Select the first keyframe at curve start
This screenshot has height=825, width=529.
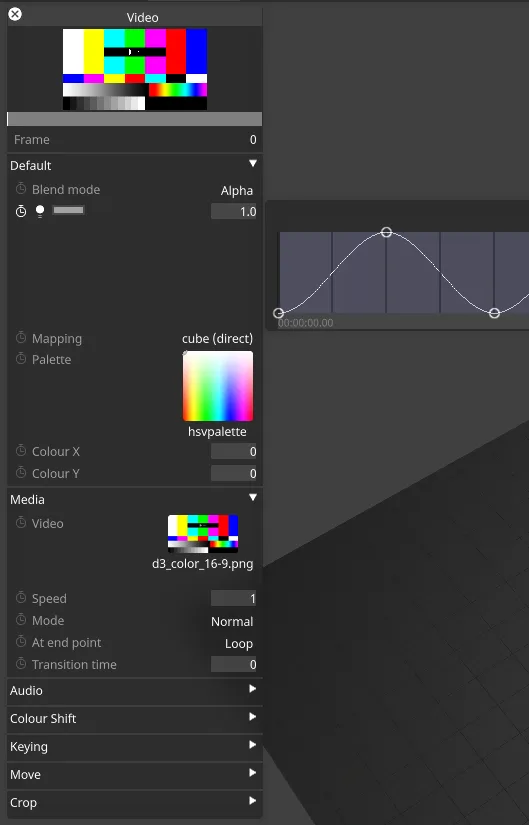279,313
